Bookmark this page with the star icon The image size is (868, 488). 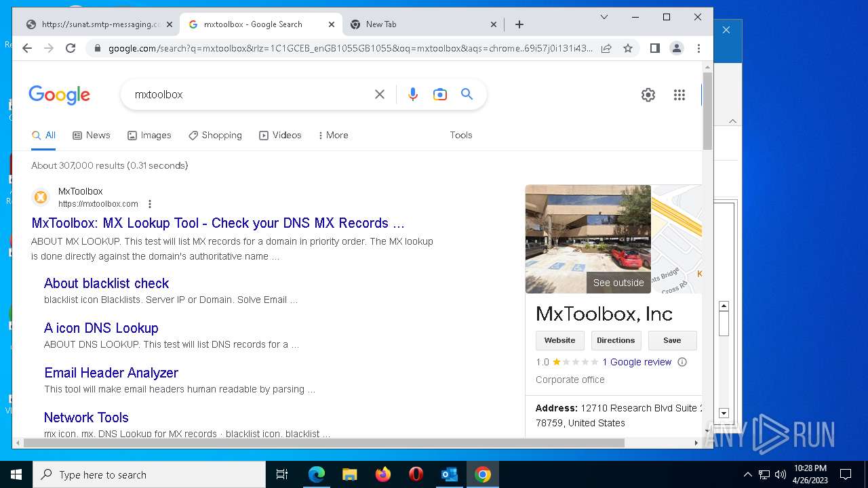(x=628, y=48)
